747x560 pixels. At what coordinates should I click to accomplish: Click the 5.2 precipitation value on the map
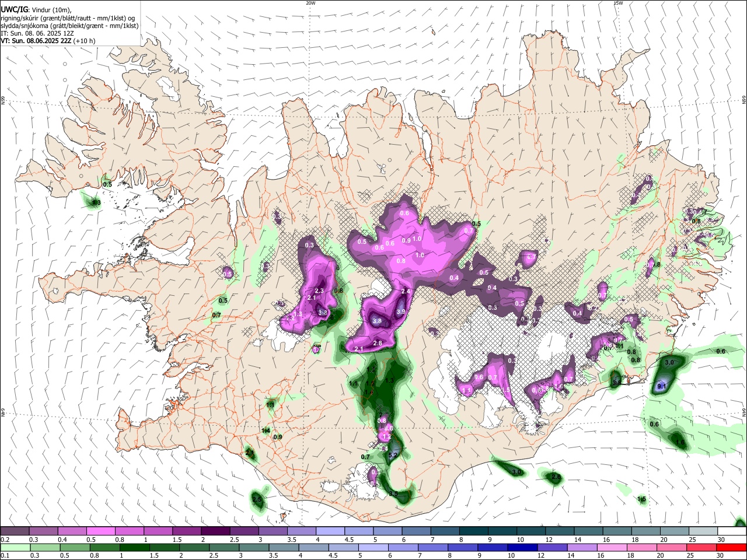[x=393, y=455]
